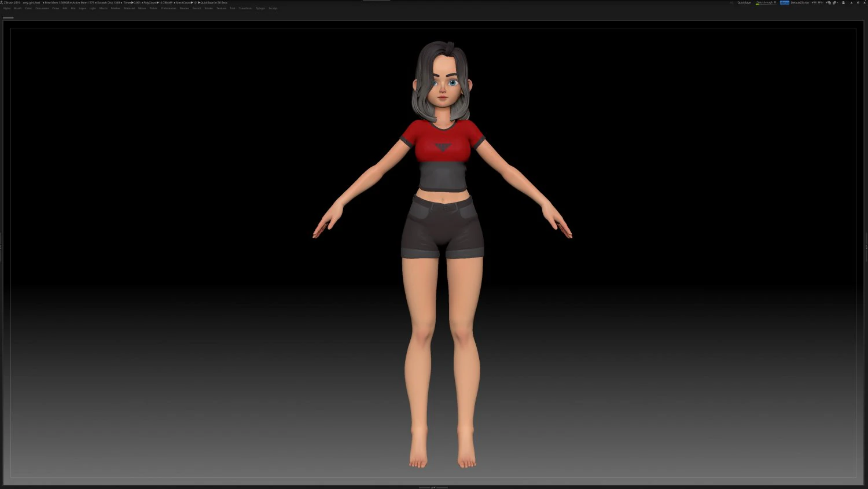Open the Layer menu

[82, 8]
